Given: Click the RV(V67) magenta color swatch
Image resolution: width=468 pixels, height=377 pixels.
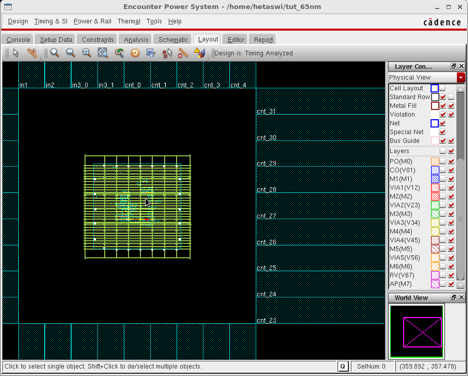Looking at the screenshot, I should pyautogui.click(x=435, y=275).
